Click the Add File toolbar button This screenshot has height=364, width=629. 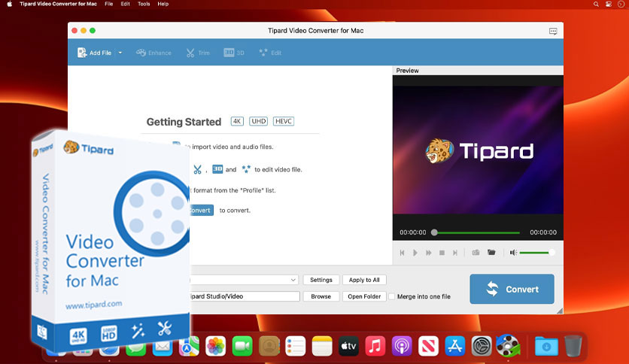coord(94,53)
